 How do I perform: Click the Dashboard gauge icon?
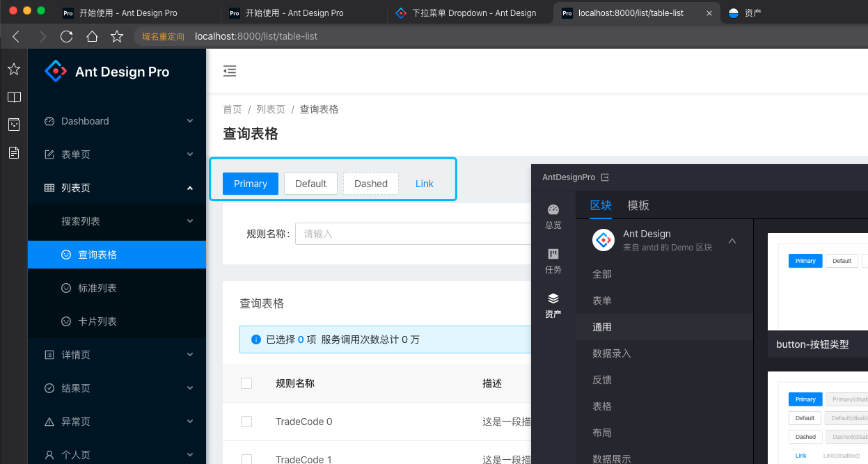point(49,121)
